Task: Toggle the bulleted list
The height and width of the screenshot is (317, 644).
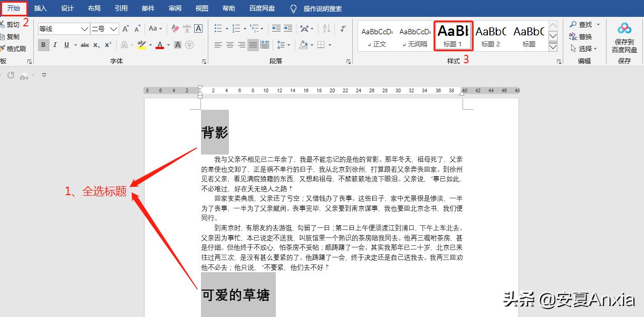Action: tap(218, 28)
